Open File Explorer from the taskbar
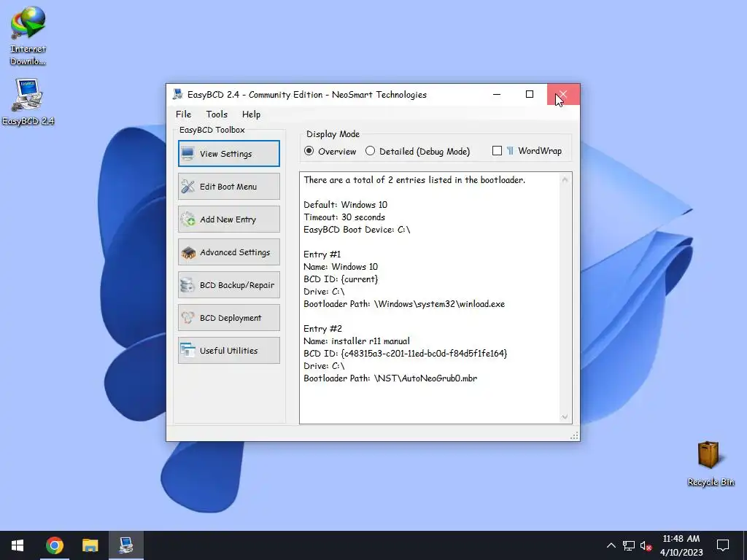This screenshot has height=560, width=747. (90, 545)
